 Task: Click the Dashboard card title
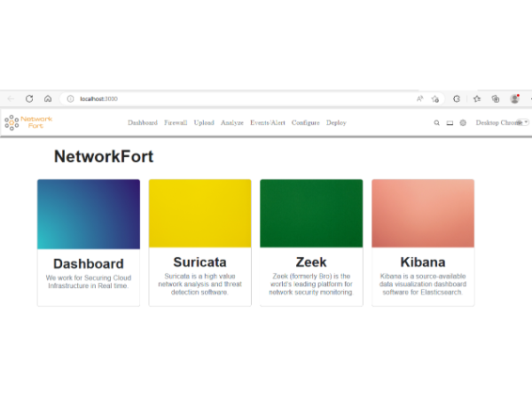89,263
